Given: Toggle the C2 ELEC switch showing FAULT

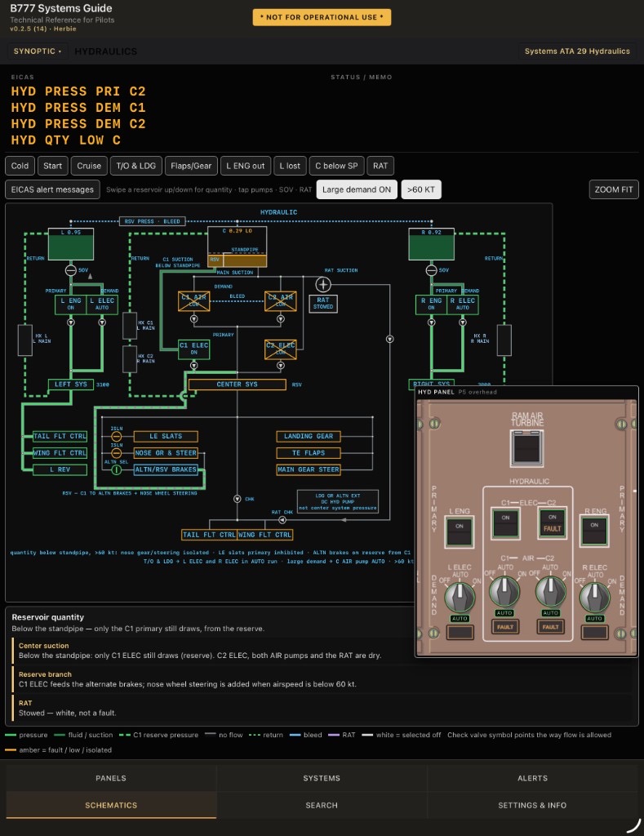Looking at the screenshot, I should click(x=552, y=522).
